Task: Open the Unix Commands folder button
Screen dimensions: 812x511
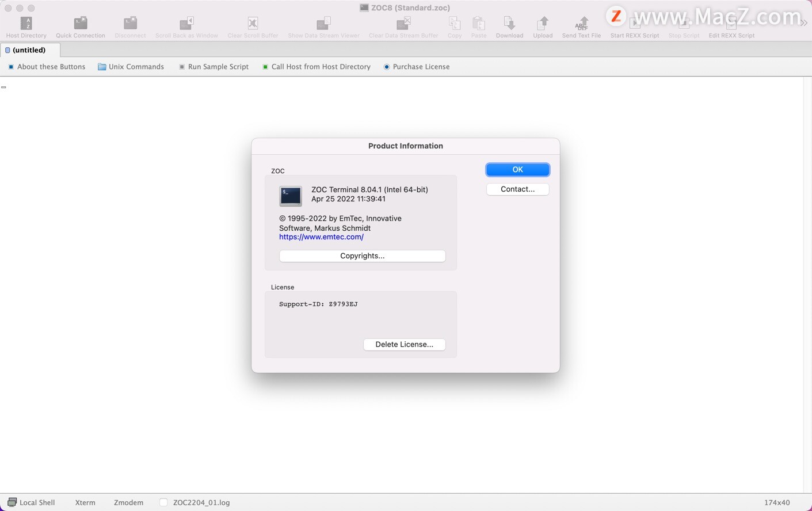Action: click(131, 67)
